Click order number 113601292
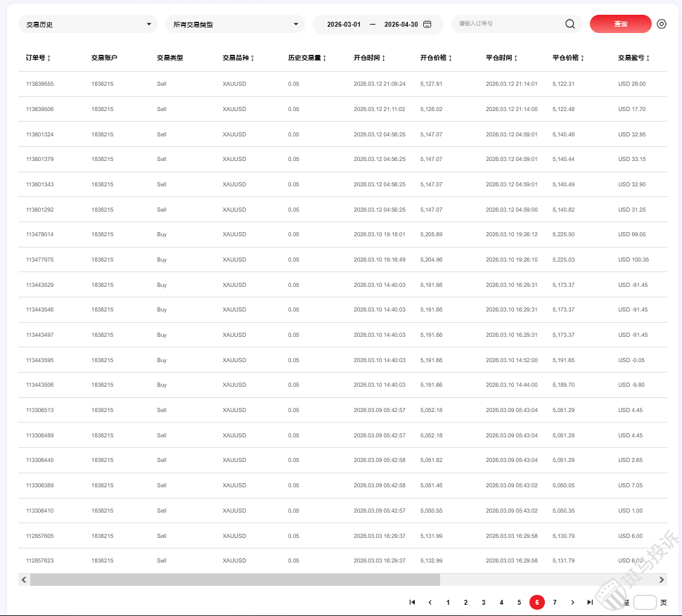 pos(39,210)
